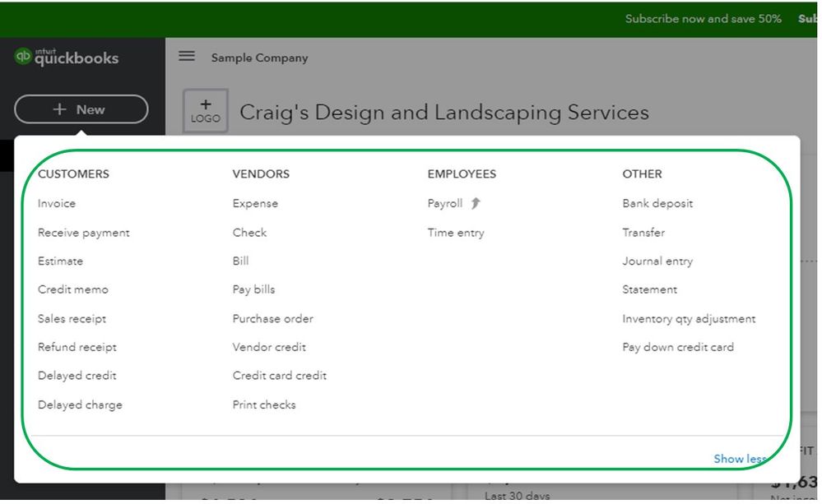Click the OTHER column heading
The image size is (822, 504).
pyautogui.click(x=642, y=174)
